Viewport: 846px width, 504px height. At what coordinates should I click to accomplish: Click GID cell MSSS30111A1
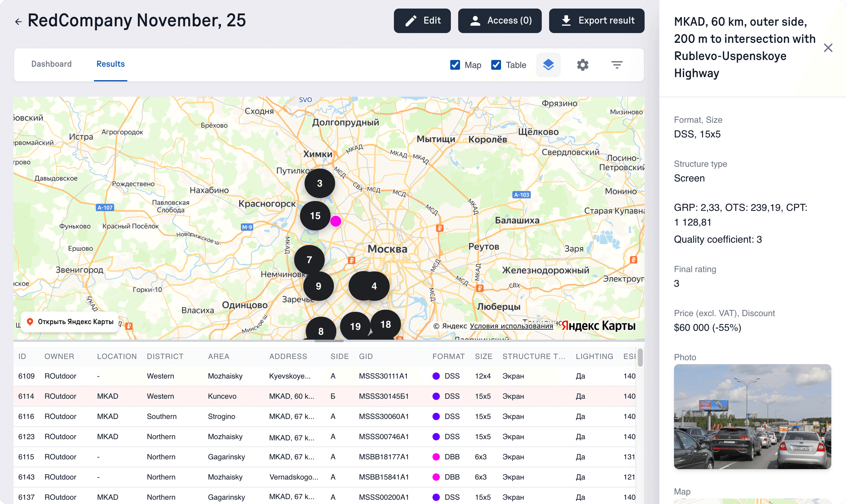pyautogui.click(x=383, y=376)
